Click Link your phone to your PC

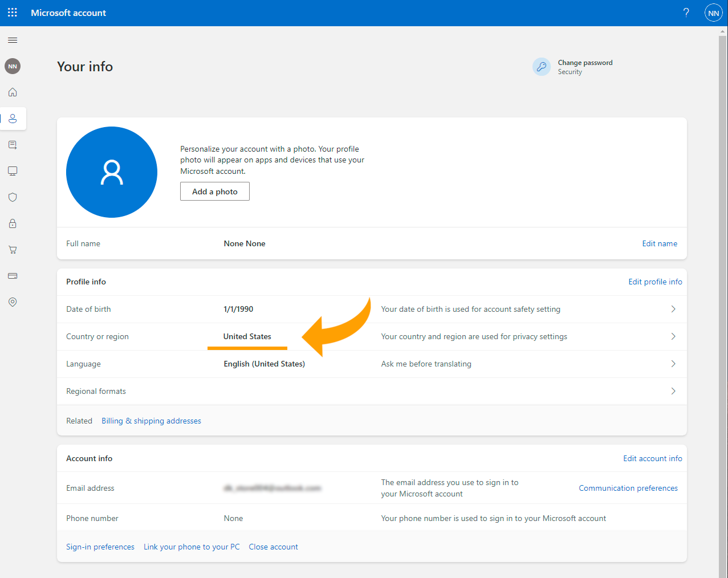click(x=192, y=547)
